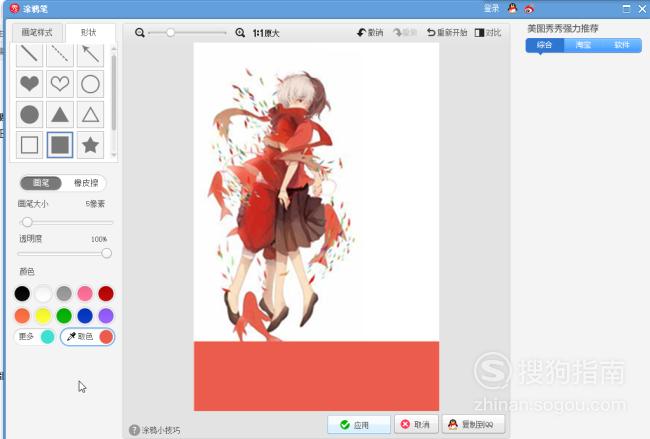Pick the purple color swatch
The height and width of the screenshot is (439, 650).
(106, 315)
